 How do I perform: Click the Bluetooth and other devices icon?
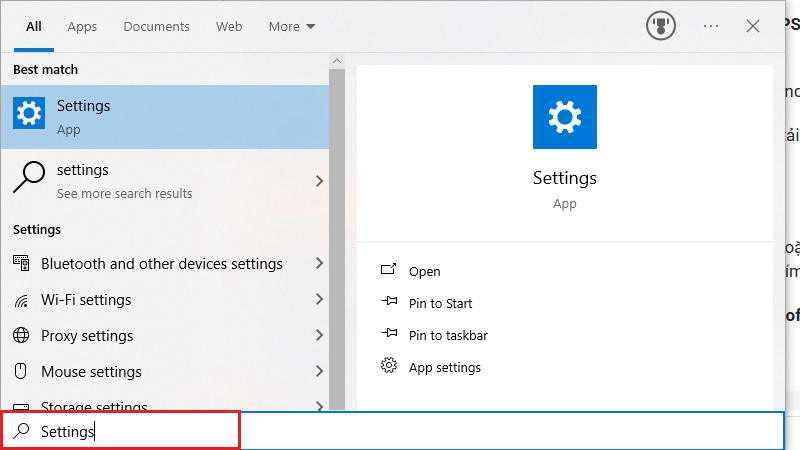(21, 263)
